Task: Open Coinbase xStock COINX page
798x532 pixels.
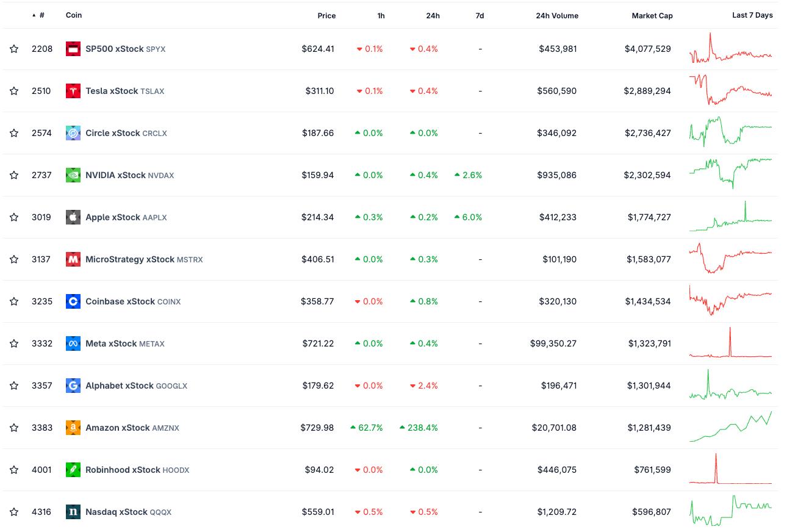Action: [133, 301]
